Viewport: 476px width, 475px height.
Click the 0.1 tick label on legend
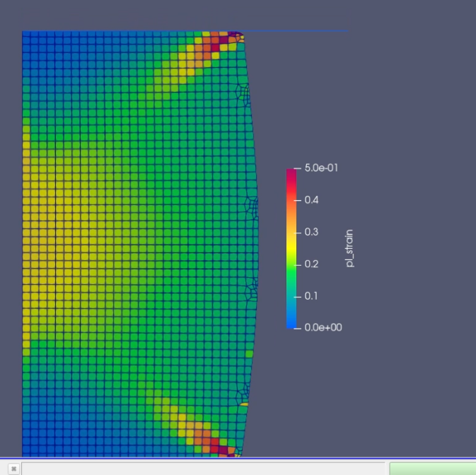(x=311, y=295)
